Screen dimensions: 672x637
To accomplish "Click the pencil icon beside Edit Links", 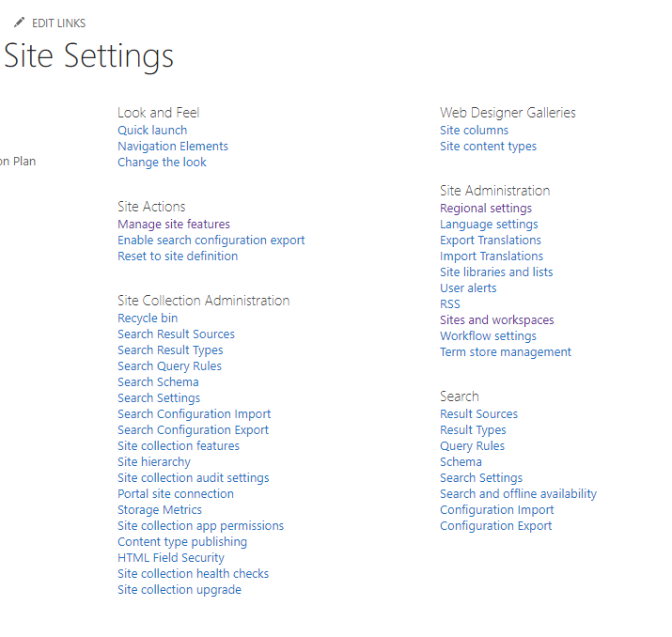I will (19, 23).
